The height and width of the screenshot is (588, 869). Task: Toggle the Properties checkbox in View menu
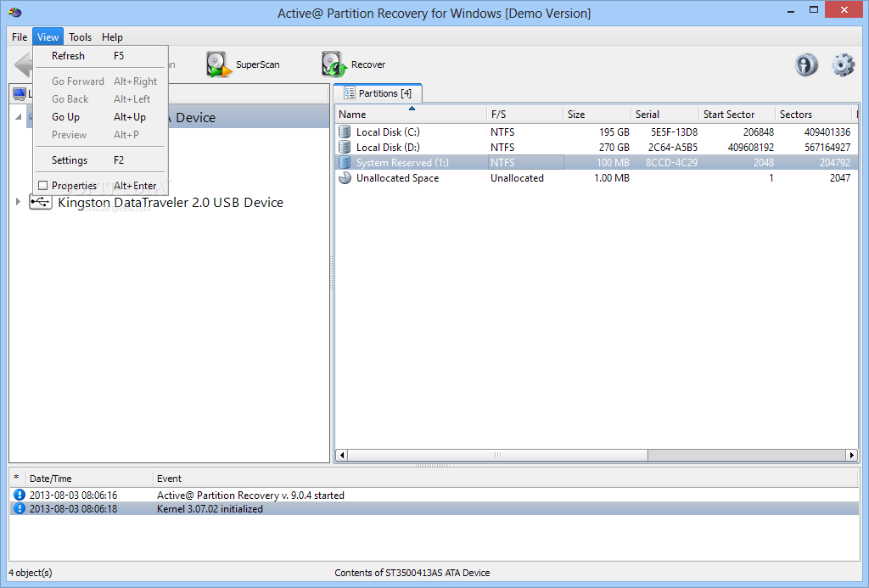click(x=42, y=186)
